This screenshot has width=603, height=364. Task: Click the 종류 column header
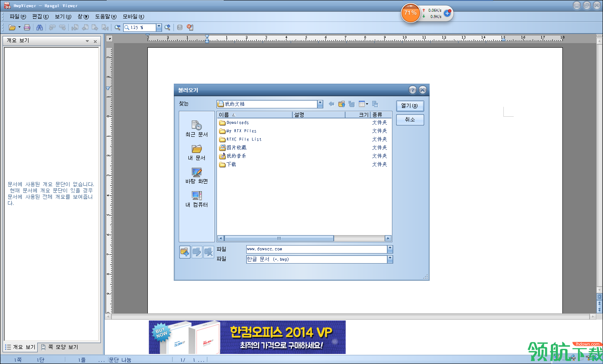point(381,115)
